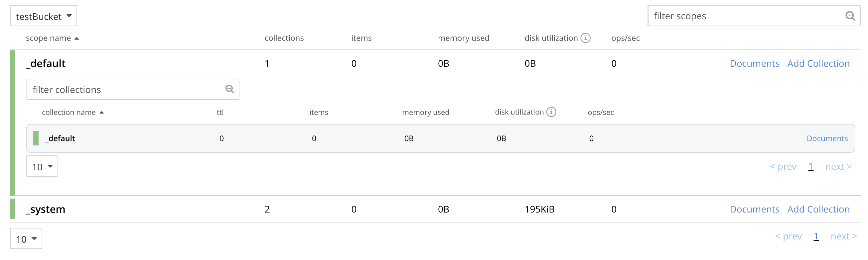The height and width of the screenshot is (260, 868).
Task: Open scopes page size dropdown at bottom
Action: click(26, 239)
